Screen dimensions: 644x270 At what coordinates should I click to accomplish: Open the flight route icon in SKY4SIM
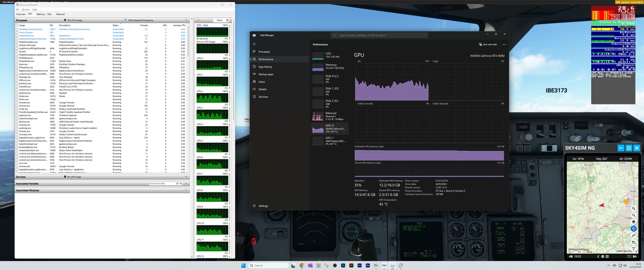(634, 235)
